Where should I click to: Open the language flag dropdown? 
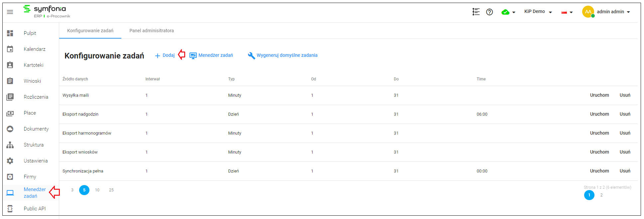coord(567,12)
